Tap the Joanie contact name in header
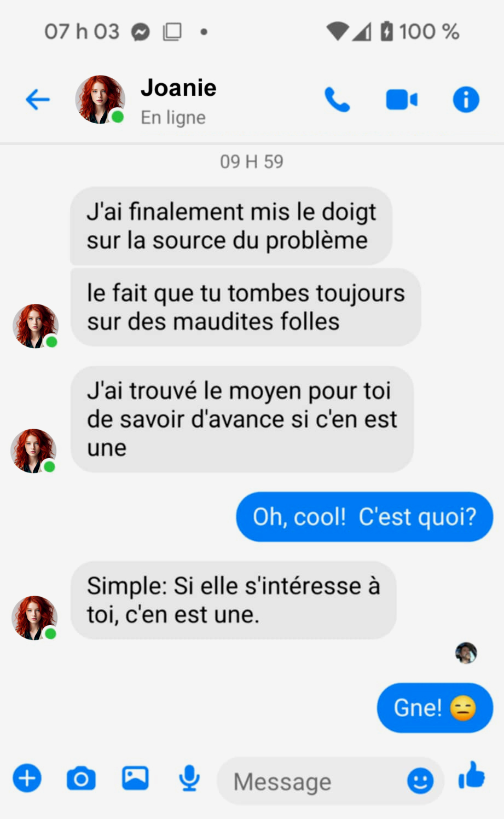504x819 pixels. tap(178, 88)
